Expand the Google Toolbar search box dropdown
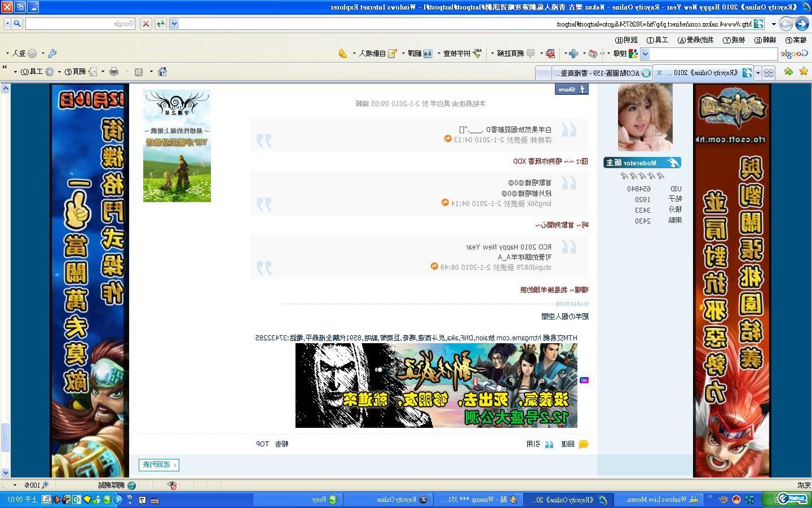This screenshot has height=508, width=812. click(x=645, y=54)
